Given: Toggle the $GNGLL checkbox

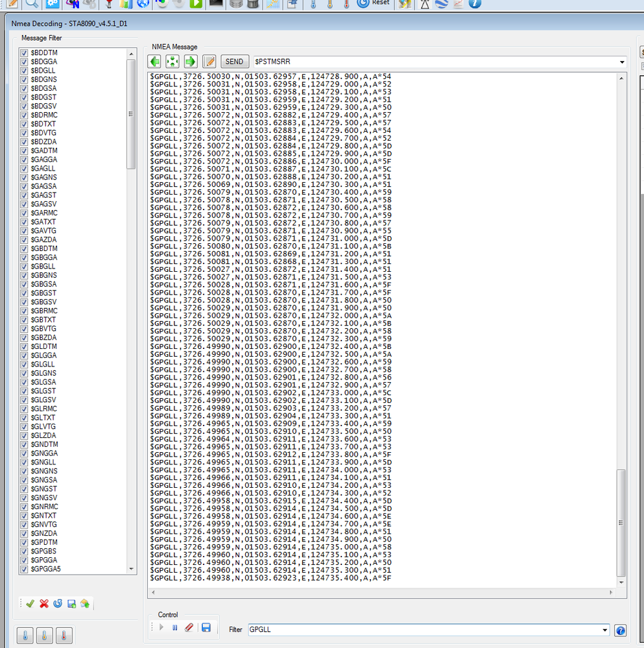Looking at the screenshot, I should [x=24, y=462].
